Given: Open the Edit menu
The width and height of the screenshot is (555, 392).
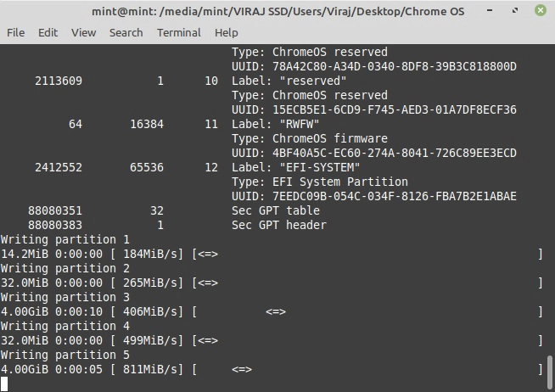Looking at the screenshot, I should point(48,32).
